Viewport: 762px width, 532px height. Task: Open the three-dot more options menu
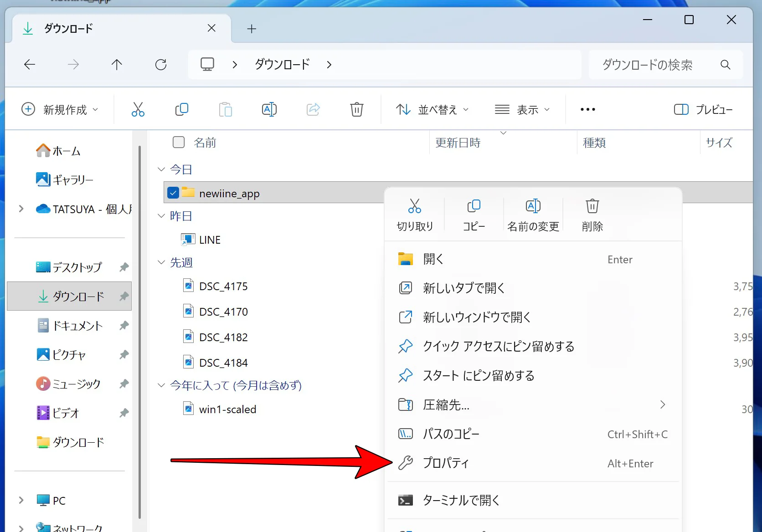click(x=587, y=109)
